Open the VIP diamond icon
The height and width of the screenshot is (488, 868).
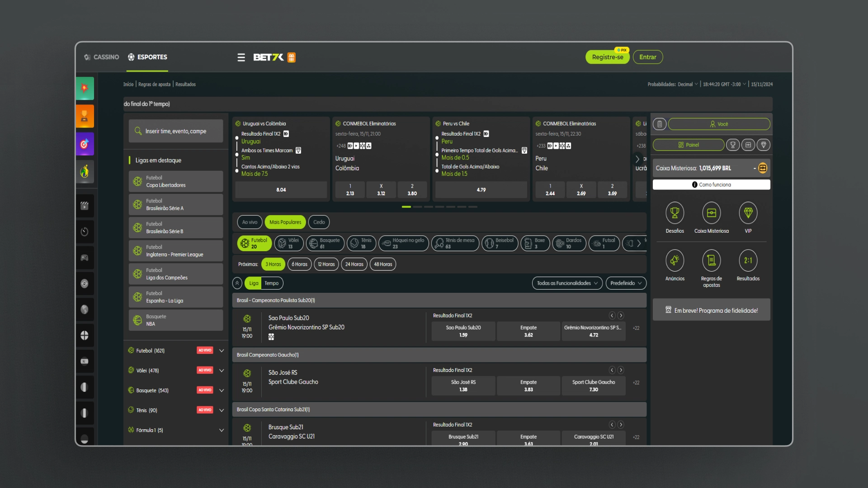pyautogui.click(x=748, y=213)
